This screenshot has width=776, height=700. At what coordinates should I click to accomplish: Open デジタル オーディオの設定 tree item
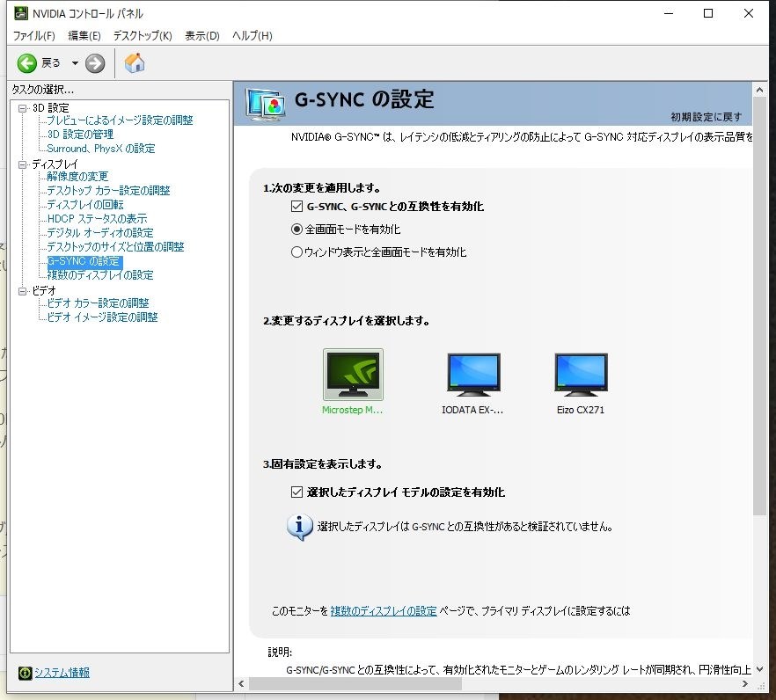[100, 233]
